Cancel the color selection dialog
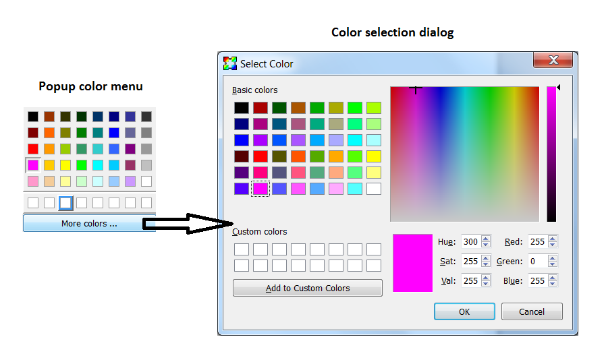Image resolution: width=606 pixels, height=364 pixels. (x=532, y=311)
